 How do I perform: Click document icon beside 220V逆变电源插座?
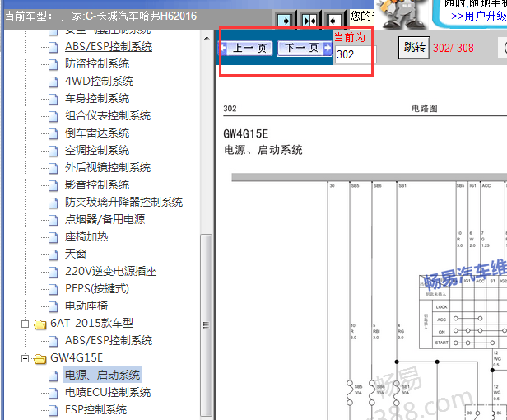coord(53,272)
